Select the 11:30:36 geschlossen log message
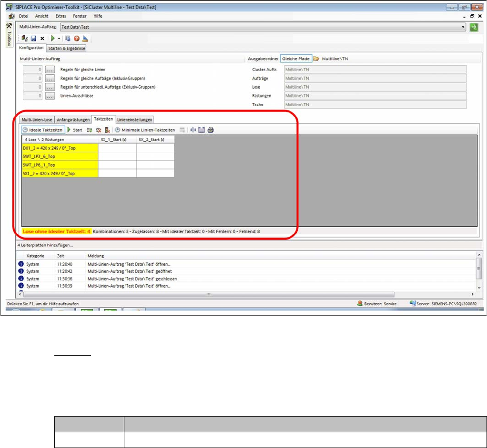Viewport: 487px width, 448px height. [247, 279]
